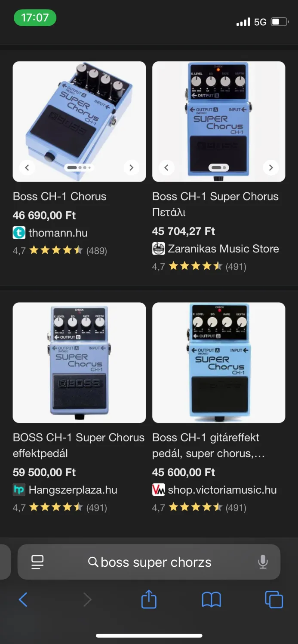Show next image of thomann pedal
This screenshot has width=298, height=644.
pyautogui.click(x=131, y=167)
